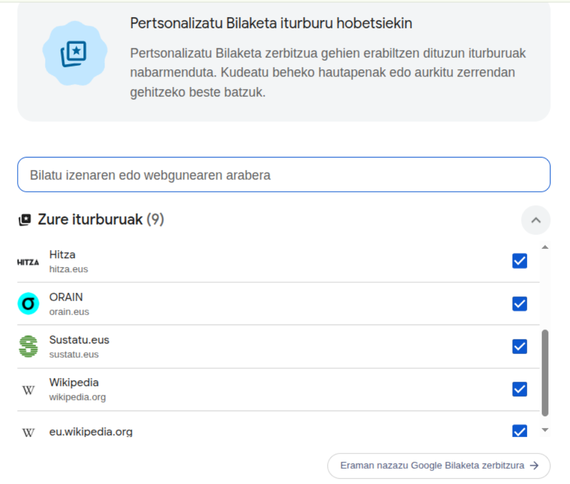The height and width of the screenshot is (484, 570).
Task: Toggle the Wikipedia checkbox
Action: coord(519,389)
